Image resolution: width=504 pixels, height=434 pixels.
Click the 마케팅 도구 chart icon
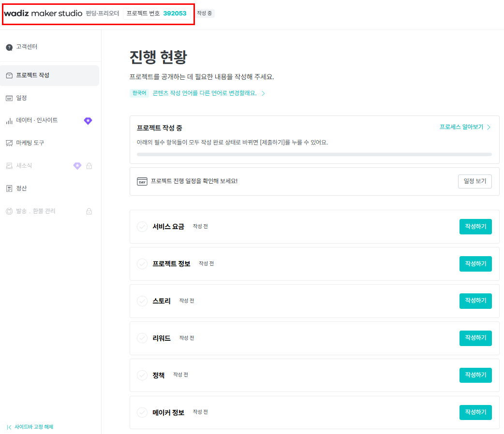[x=9, y=143]
